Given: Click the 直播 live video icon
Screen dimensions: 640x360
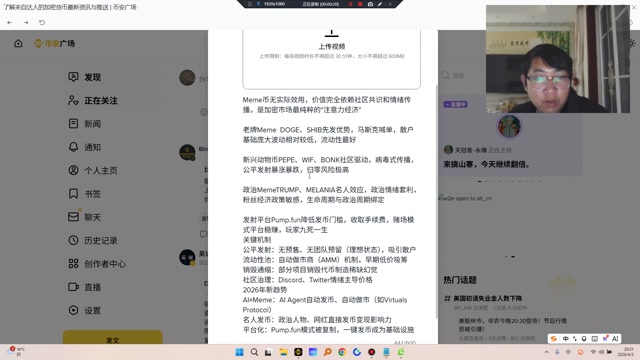Looking at the screenshot, I should coord(73,287).
